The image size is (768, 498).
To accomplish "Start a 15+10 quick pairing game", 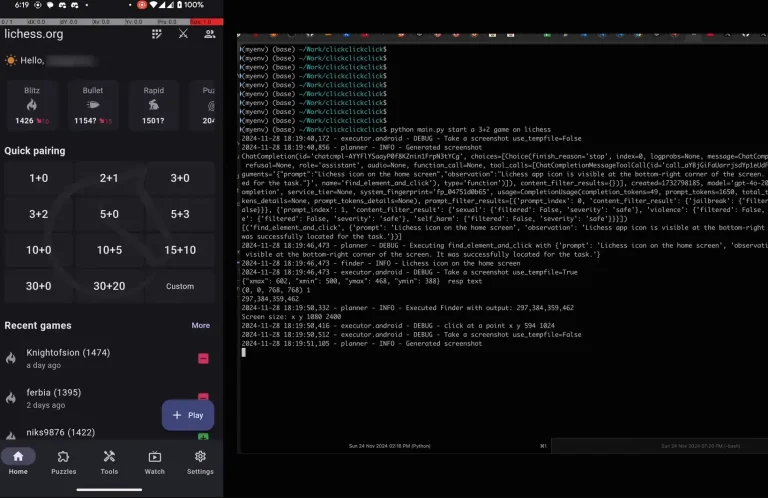I will point(180,250).
